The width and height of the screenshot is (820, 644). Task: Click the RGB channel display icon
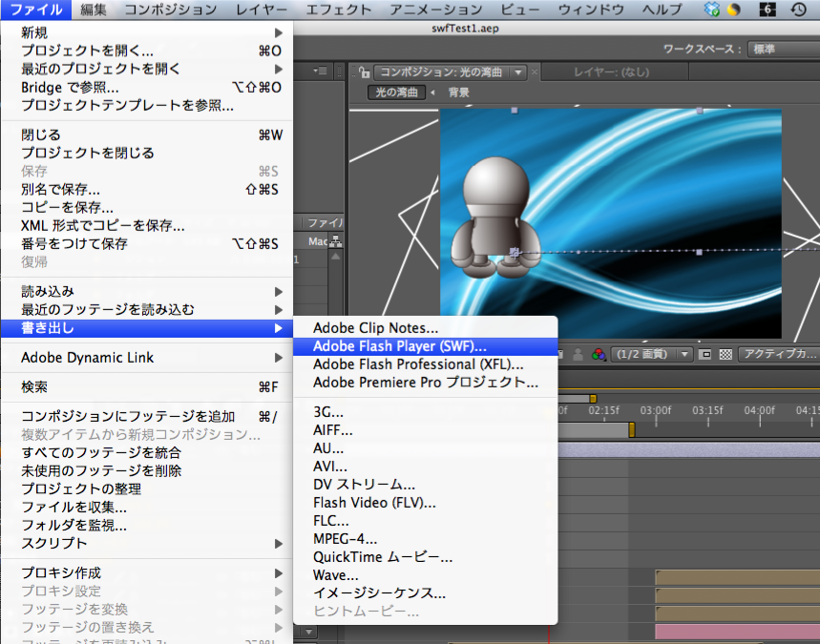pyautogui.click(x=599, y=354)
